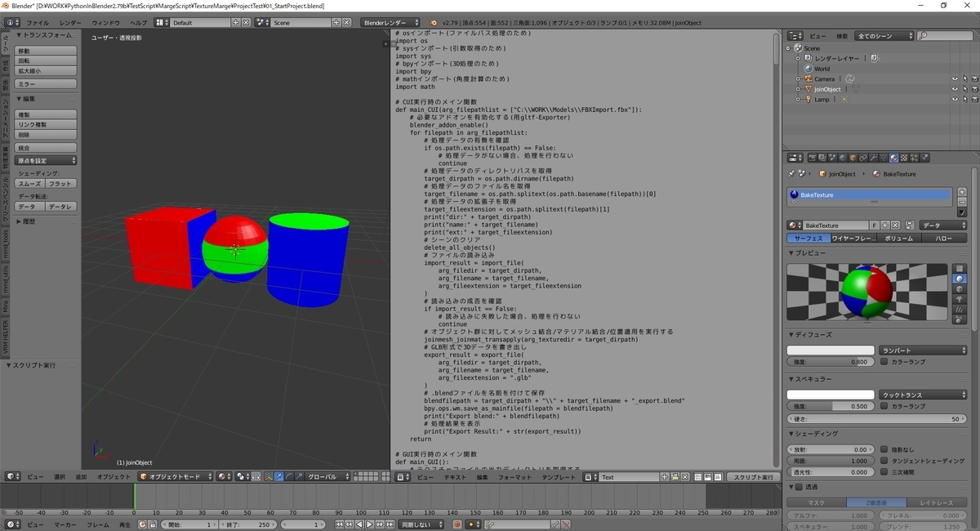Select sphere preview shape icon

960,279
